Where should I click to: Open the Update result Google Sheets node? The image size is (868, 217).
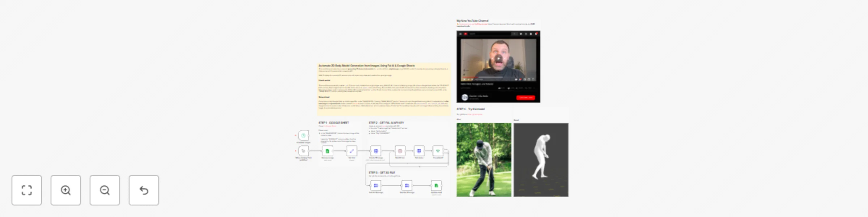coord(436,186)
